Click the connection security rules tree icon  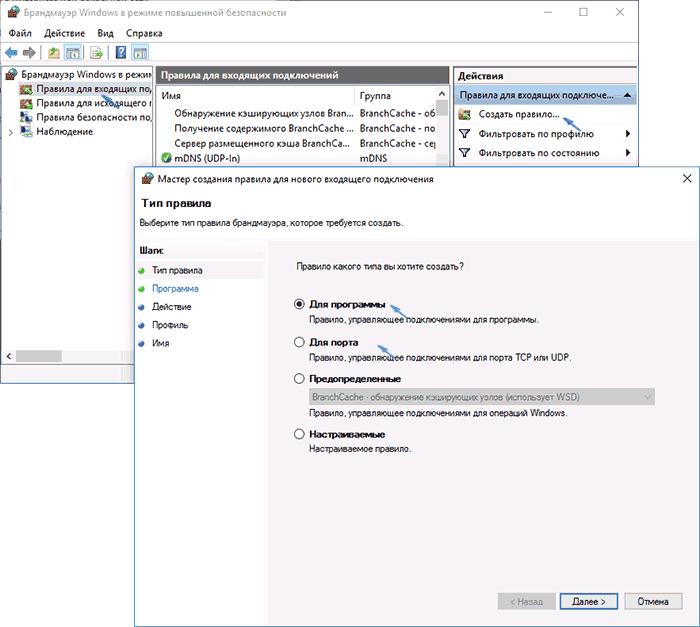[x=26, y=117]
